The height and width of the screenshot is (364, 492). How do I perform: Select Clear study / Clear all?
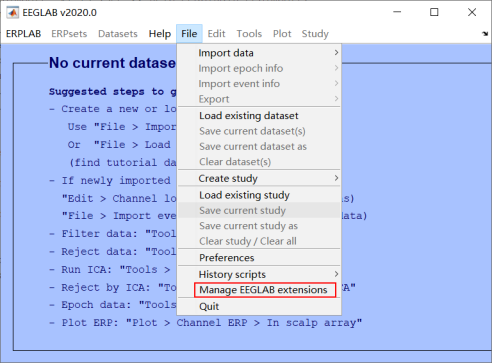(x=259, y=241)
